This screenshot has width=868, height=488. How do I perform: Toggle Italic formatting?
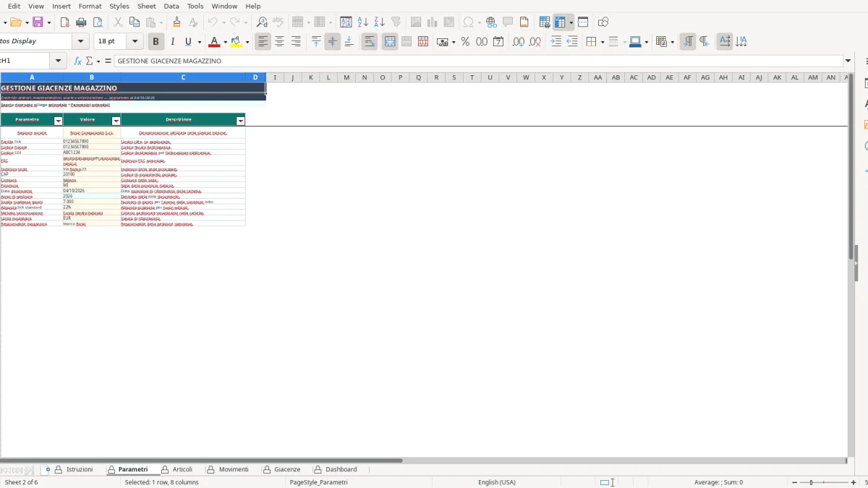pos(172,42)
